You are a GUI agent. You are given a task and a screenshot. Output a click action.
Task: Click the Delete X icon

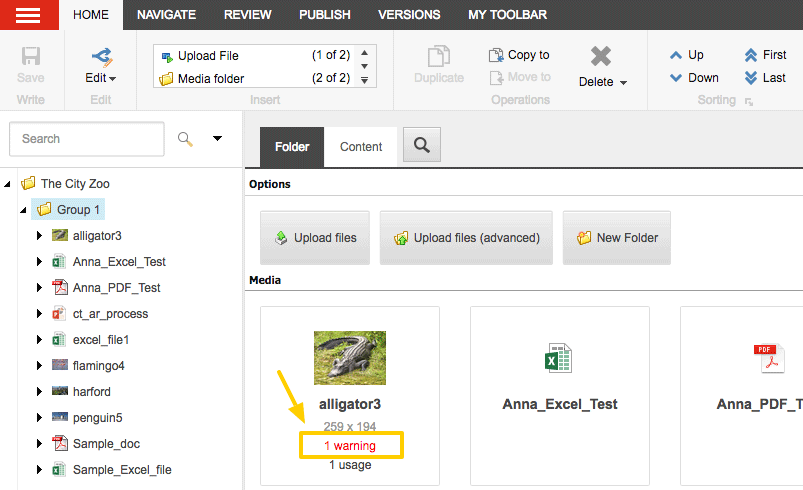(x=601, y=56)
